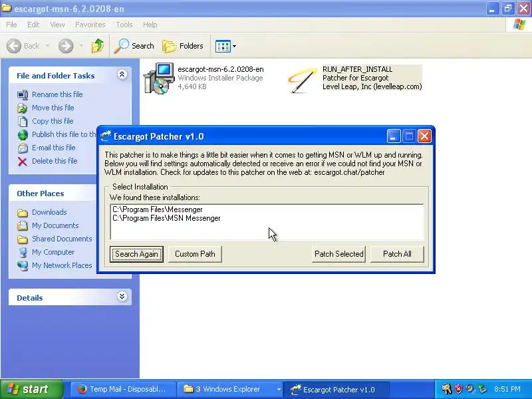Screen dimensions: 532x399
Task: Switch to Temp Mail Firefox taskbar item
Action: (x=124, y=389)
